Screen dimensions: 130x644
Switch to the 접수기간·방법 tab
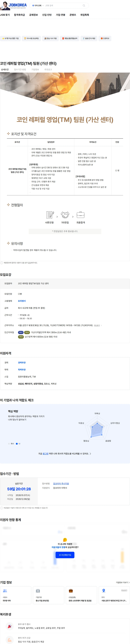20,70
